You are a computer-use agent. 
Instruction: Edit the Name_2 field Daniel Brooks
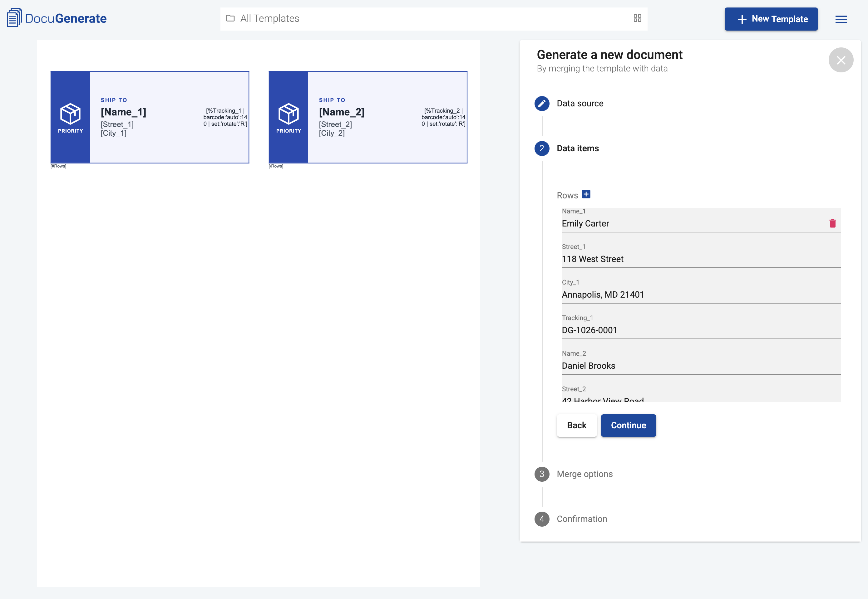(x=701, y=362)
